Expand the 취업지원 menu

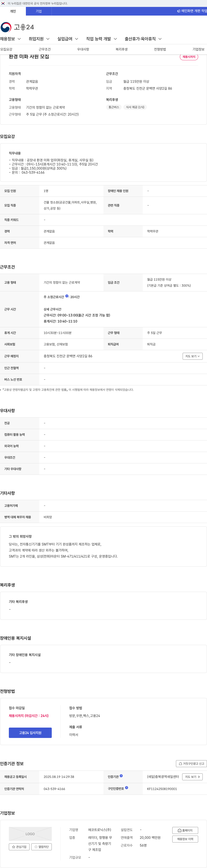(x=39, y=39)
